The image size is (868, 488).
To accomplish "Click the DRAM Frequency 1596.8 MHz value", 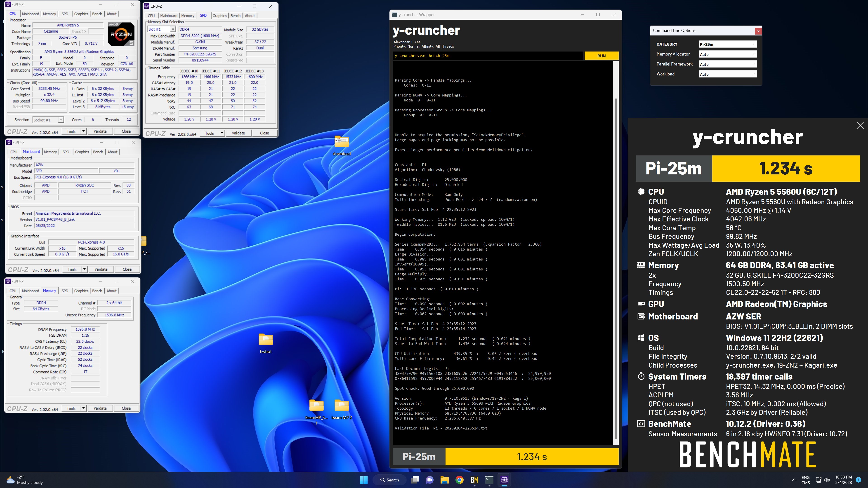I will click(85, 329).
